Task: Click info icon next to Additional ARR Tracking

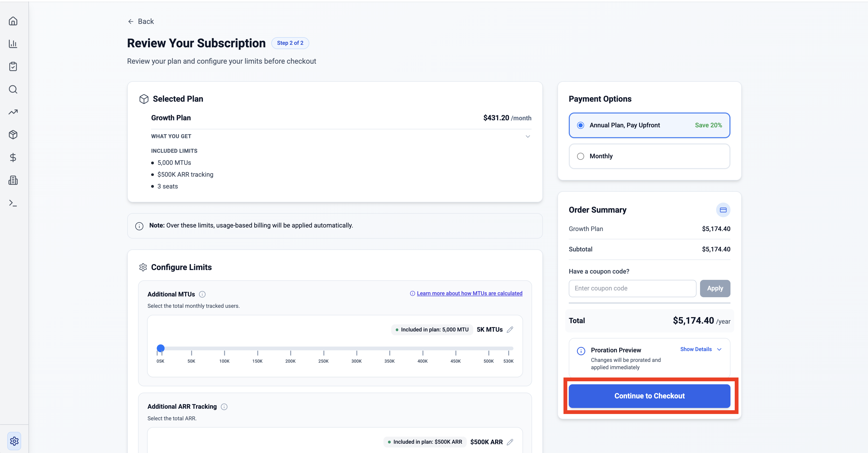Action: tap(224, 407)
